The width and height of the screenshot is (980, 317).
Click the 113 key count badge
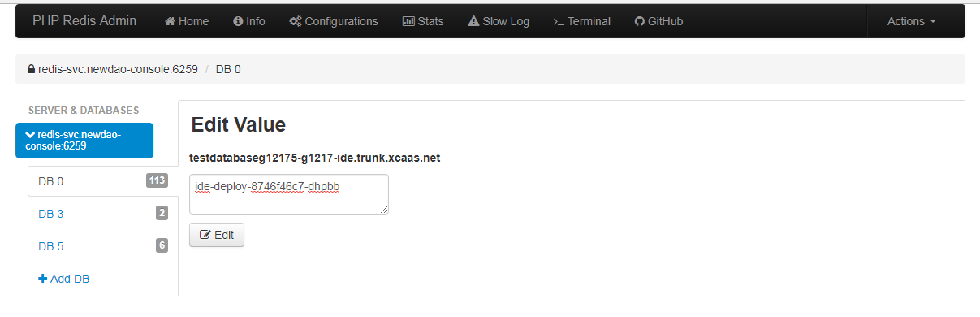pyautogui.click(x=157, y=180)
